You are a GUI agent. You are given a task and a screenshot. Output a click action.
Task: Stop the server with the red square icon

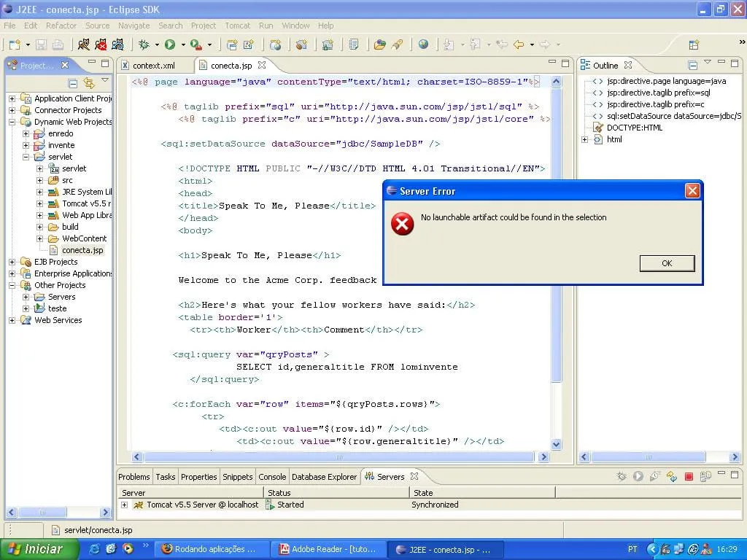[x=689, y=477]
